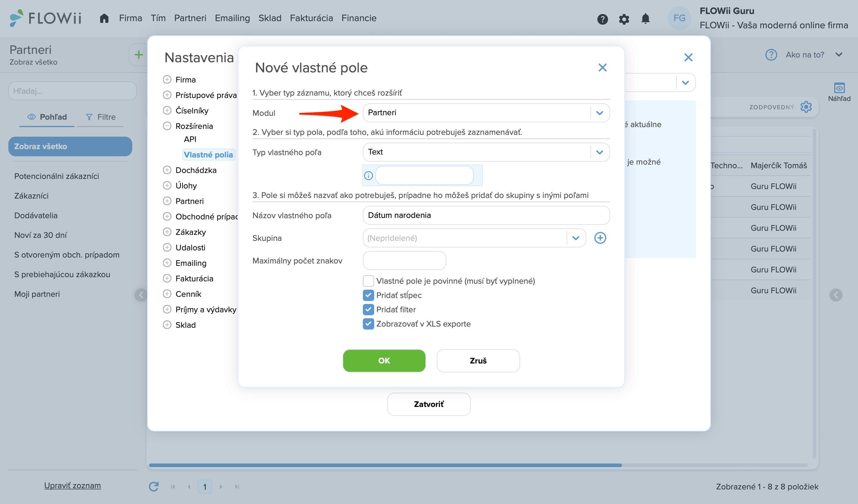Click the info icon beside the text preview

click(x=368, y=176)
